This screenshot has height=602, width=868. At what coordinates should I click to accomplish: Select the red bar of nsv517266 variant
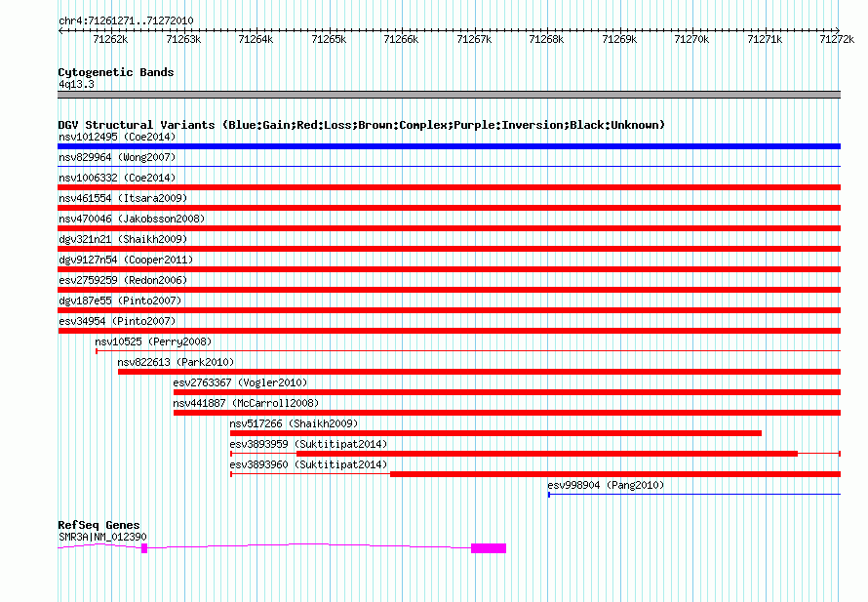495,433
